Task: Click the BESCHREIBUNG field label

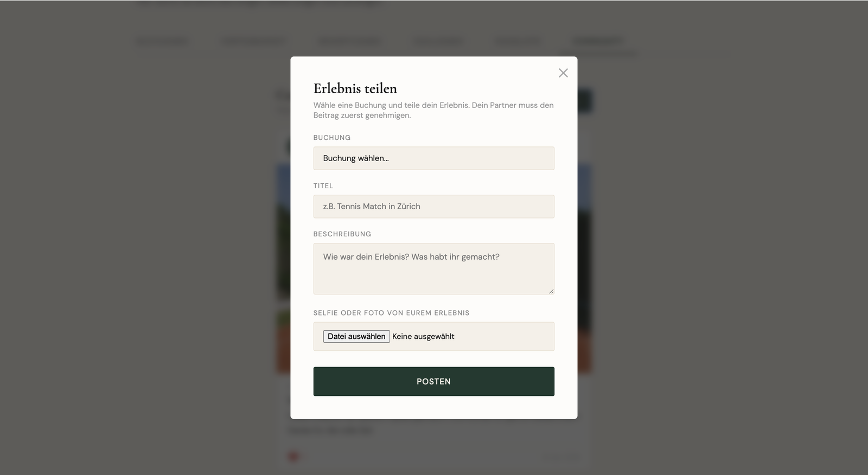Action: (342, 234)
